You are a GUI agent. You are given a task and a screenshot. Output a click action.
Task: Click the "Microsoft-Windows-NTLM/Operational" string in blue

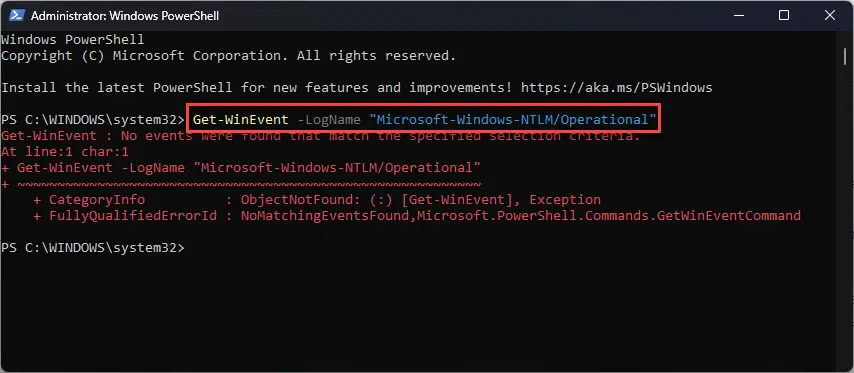[512, 119]
